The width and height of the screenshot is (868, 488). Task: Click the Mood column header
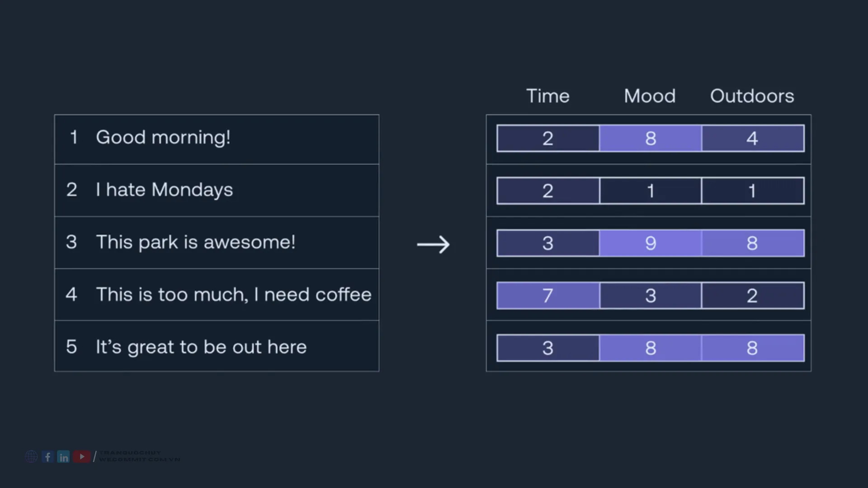(650, 96)
